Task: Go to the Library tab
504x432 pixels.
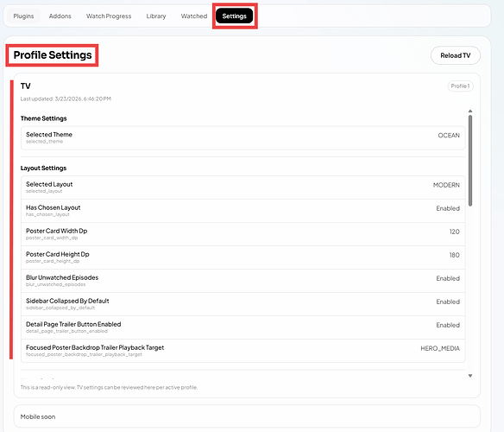Action: click(x=156, y=16)
